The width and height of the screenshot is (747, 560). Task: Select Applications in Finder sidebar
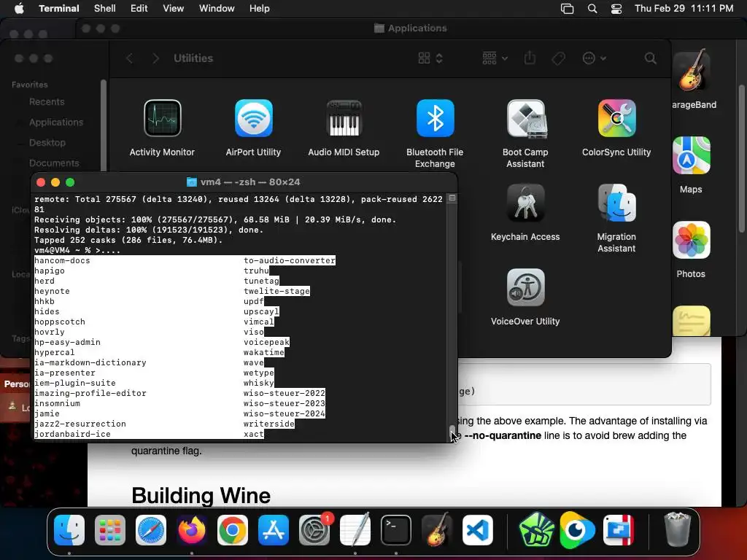pyautogui.click(x=56, y=122)
